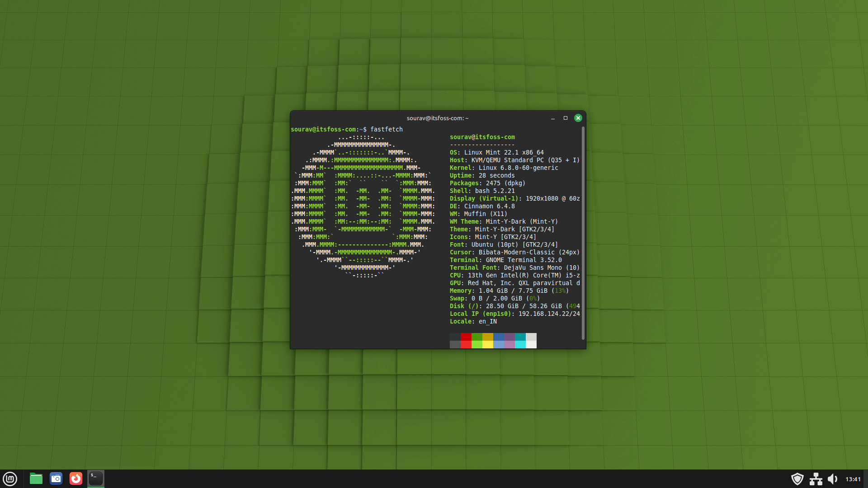Open network settings from the tray icon
This screenshot has width=868, height=488.
point(816,479)
